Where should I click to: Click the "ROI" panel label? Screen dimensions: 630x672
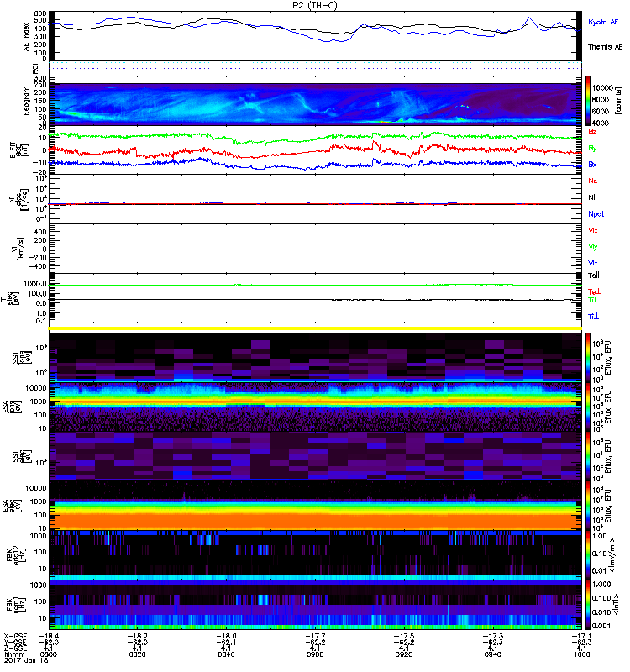pos(35,68)
